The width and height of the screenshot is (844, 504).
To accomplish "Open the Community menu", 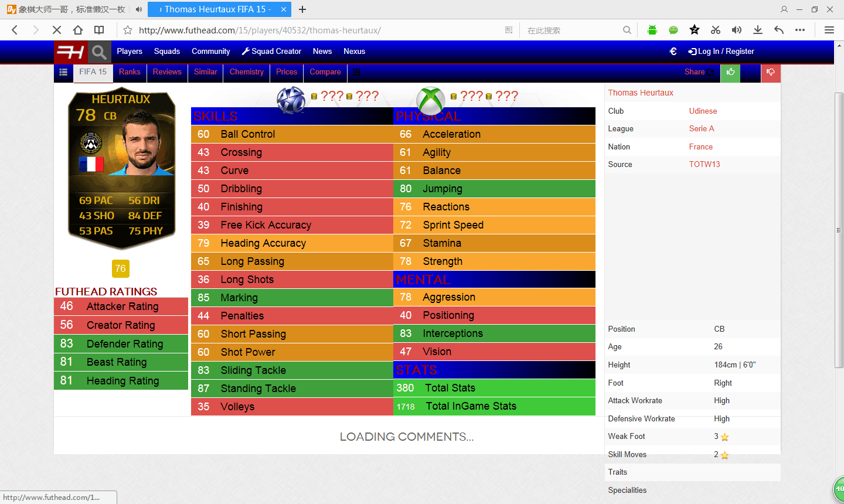I will coord(211,52).
